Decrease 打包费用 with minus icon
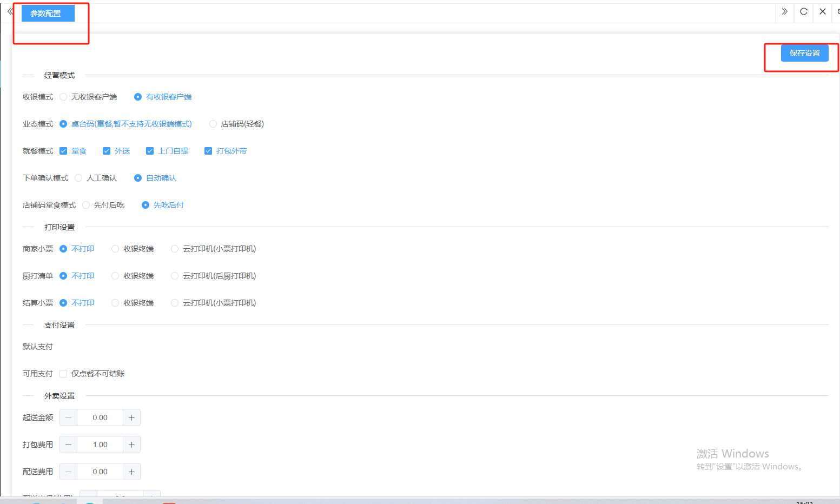Image resolution: width=840 pixels, height=504 pixels. click(68, 445)
